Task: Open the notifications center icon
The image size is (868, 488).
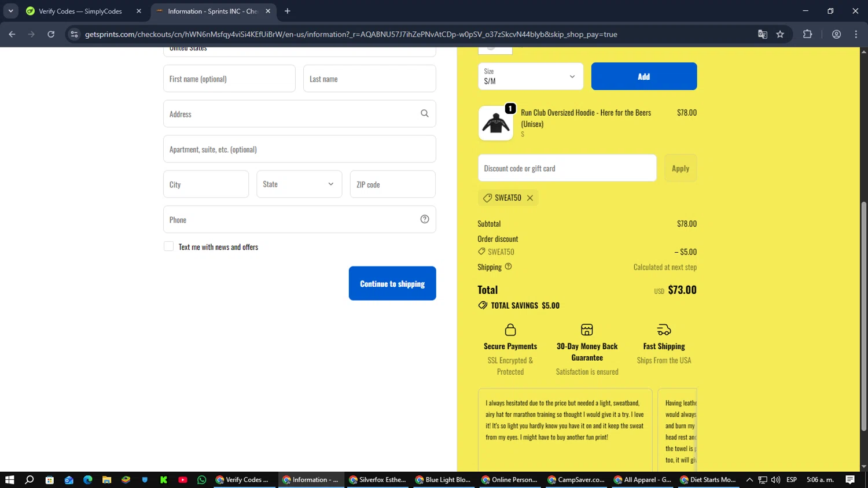Action: pos(850,480)
